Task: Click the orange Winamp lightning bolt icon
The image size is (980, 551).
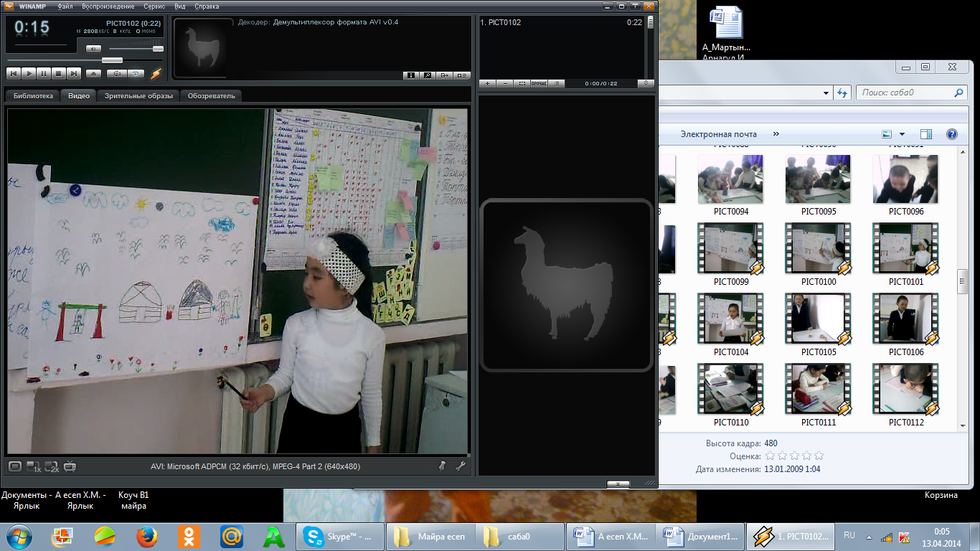Action: click(x=156, y=73)
